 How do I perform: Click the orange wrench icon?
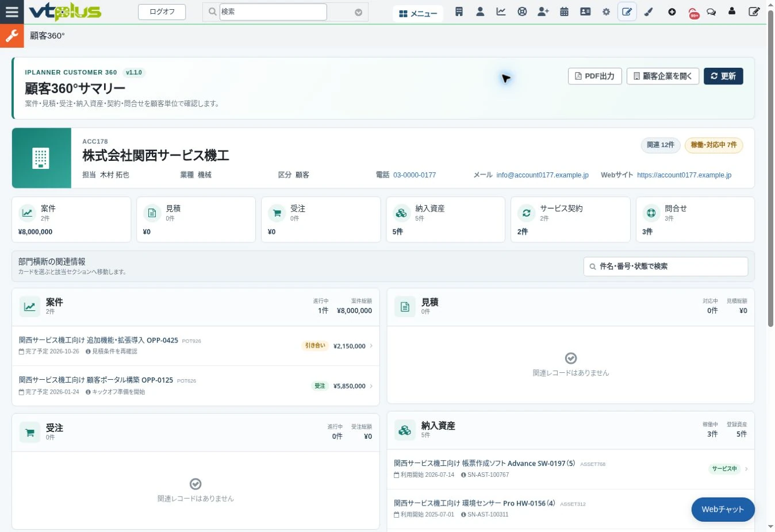(11, 36)
